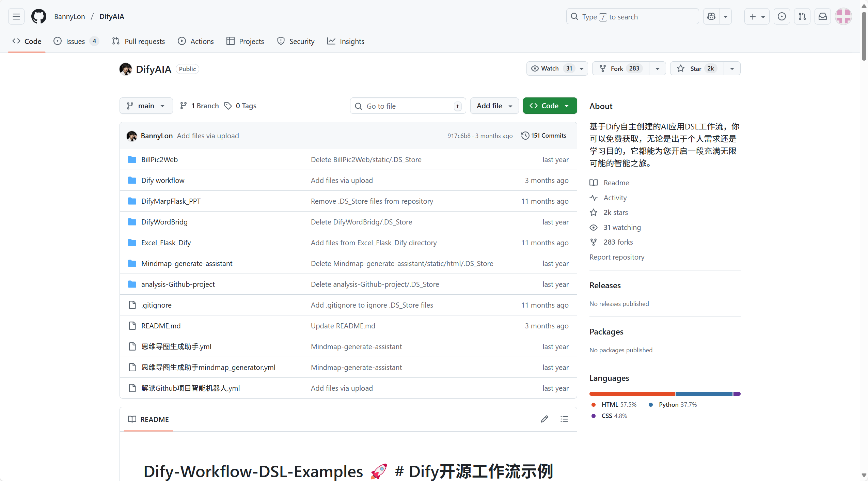
Task: Expand the Star lists dropdown
Action: 731,68
